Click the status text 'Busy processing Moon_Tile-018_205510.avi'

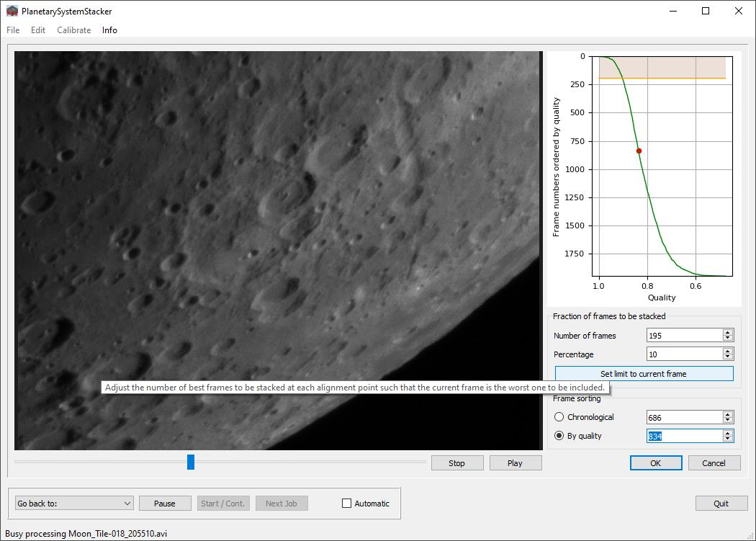point(86,534)
